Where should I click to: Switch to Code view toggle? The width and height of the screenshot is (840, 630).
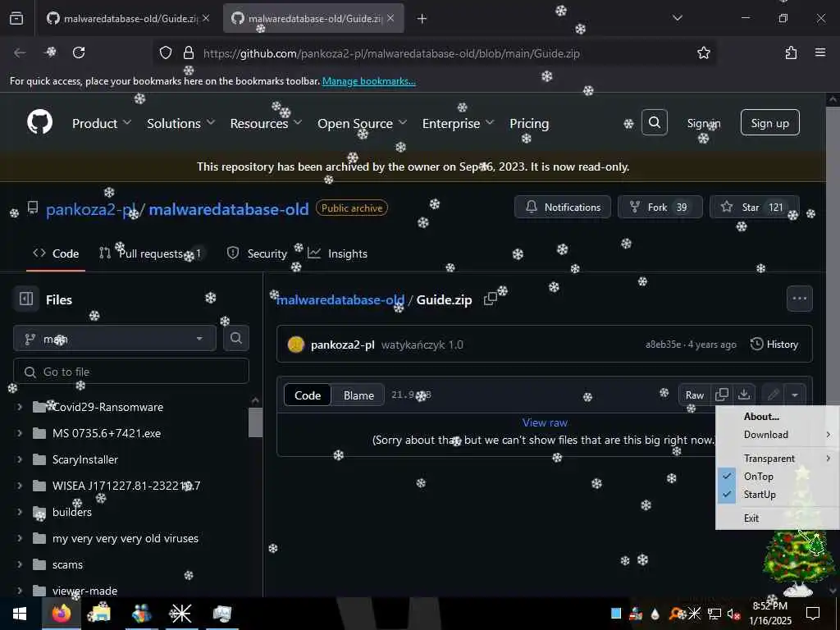point(308,395)
